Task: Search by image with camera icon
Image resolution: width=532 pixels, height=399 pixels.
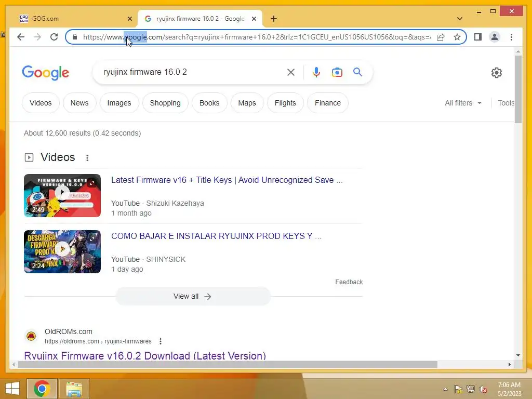Action: [337, 72]
